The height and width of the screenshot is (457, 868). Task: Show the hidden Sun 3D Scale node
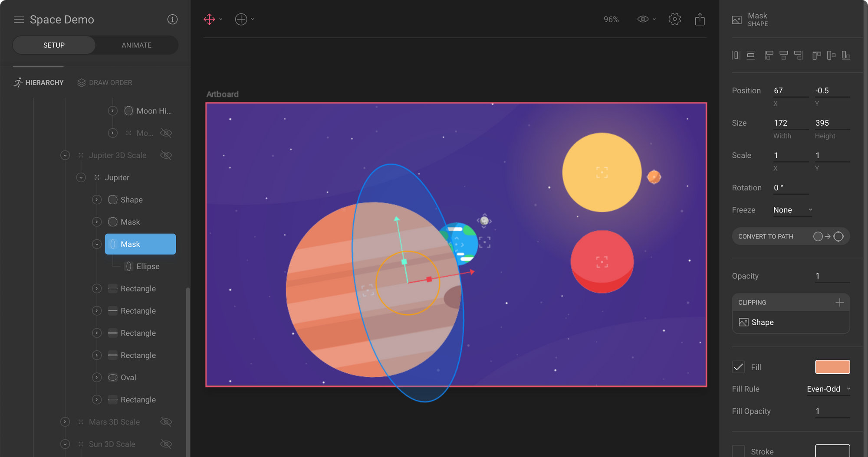[x=166, y=444]
